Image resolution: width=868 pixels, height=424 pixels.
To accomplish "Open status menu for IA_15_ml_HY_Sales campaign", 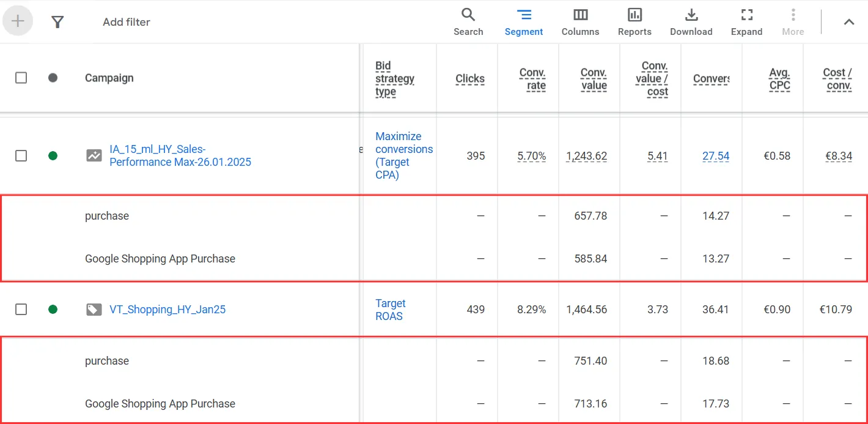I will point(53,155).
